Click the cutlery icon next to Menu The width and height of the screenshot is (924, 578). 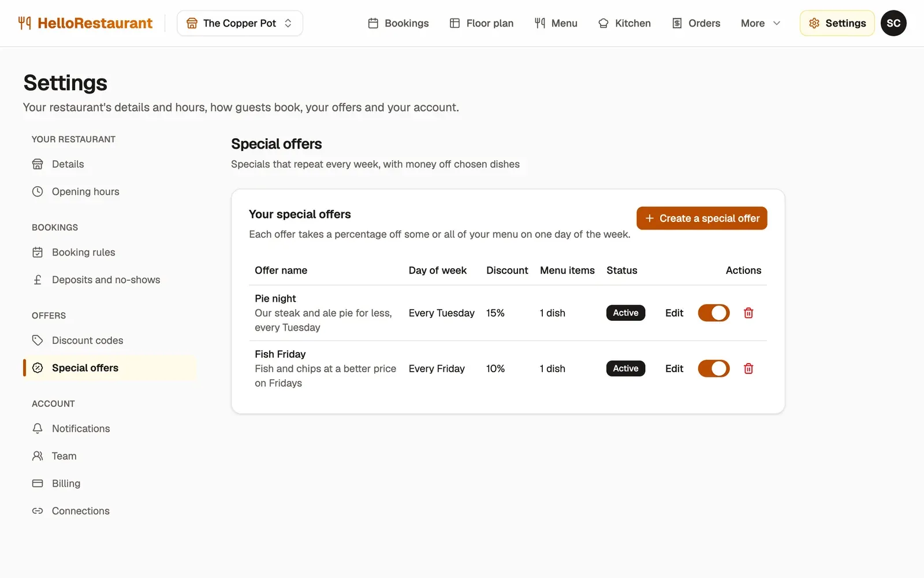coord(540,23)
